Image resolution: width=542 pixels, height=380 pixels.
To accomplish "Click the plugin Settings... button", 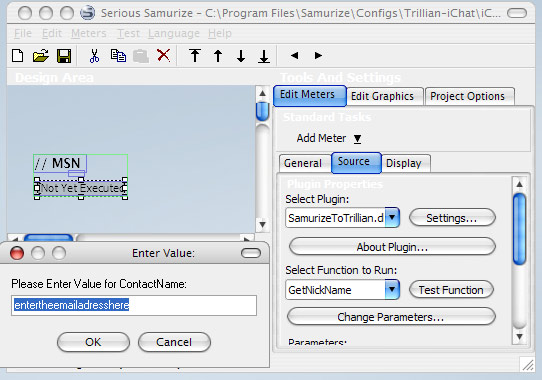I will [x=452, y=218].
